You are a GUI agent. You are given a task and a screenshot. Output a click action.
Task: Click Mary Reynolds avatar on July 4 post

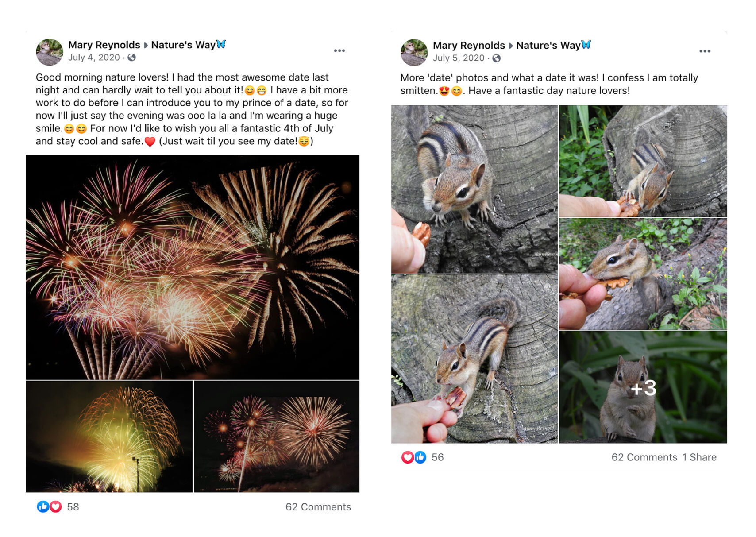point(49,52)
